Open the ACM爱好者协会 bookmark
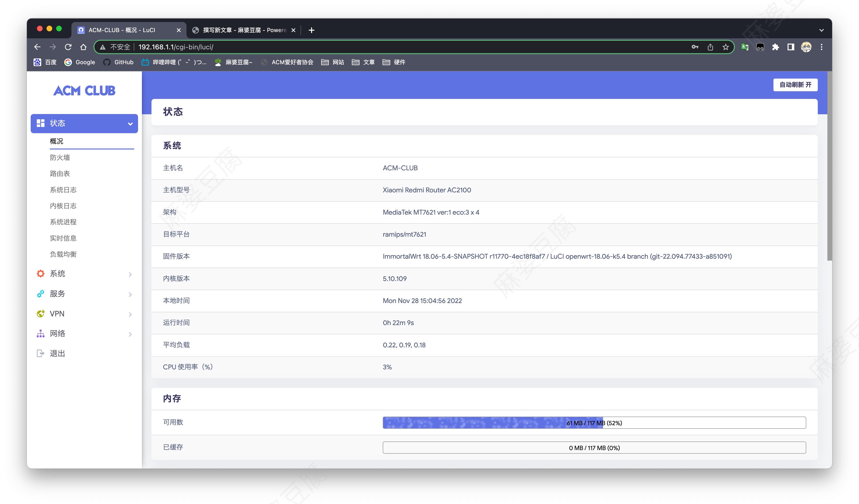859x504 pixels. 287,62
